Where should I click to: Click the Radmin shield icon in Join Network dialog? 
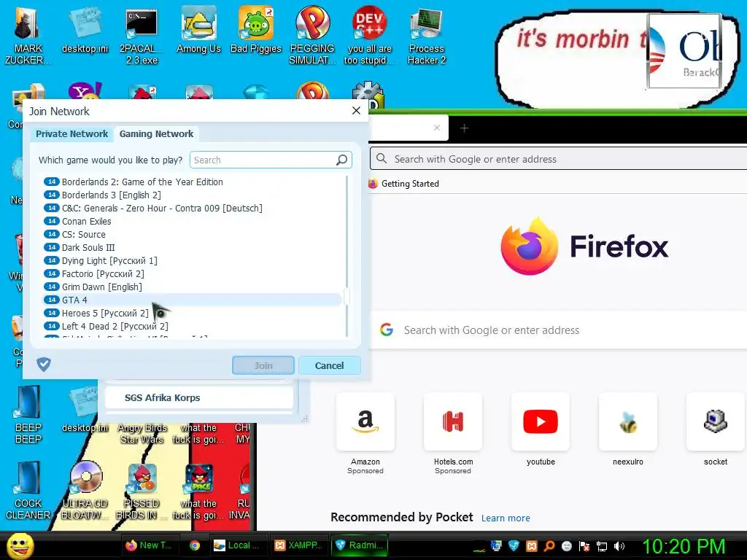coord(44,365)
